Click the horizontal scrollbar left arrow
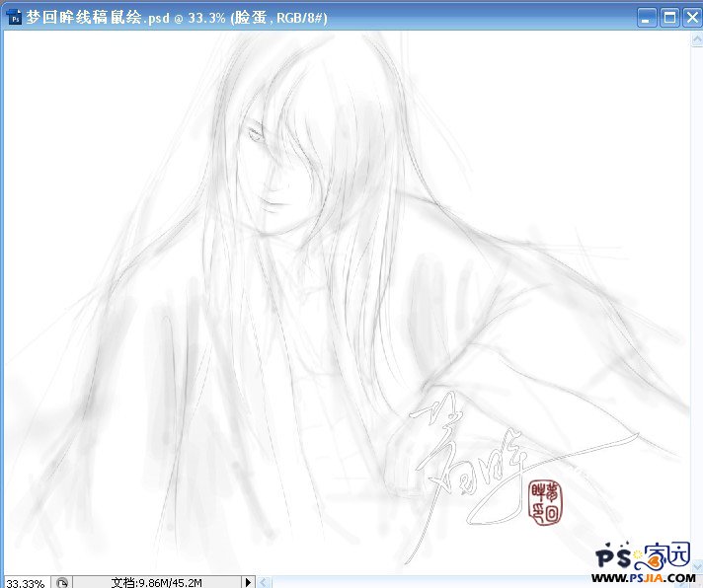 pos(264,582)
